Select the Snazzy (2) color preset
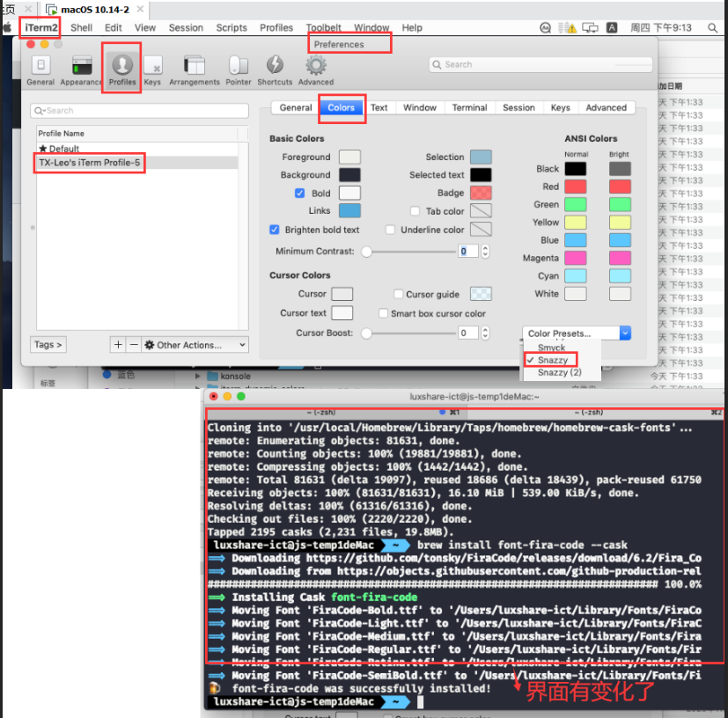728x718 pixels. tap(559, 372)
